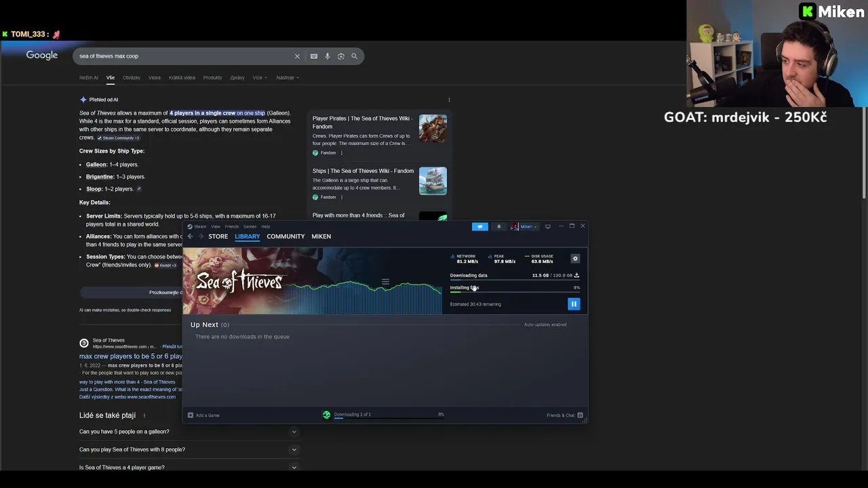868x488 pixels.
Task: Open Google Lens image search icon
Action: [x=341, y=56]
